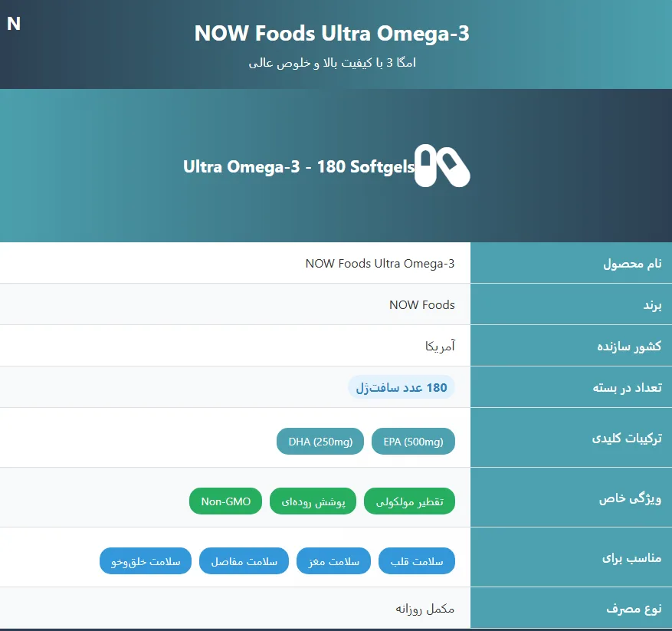Click the نوع مصرف row header
672x631 pixels.
pyautogui.click(x=631, y=607)
